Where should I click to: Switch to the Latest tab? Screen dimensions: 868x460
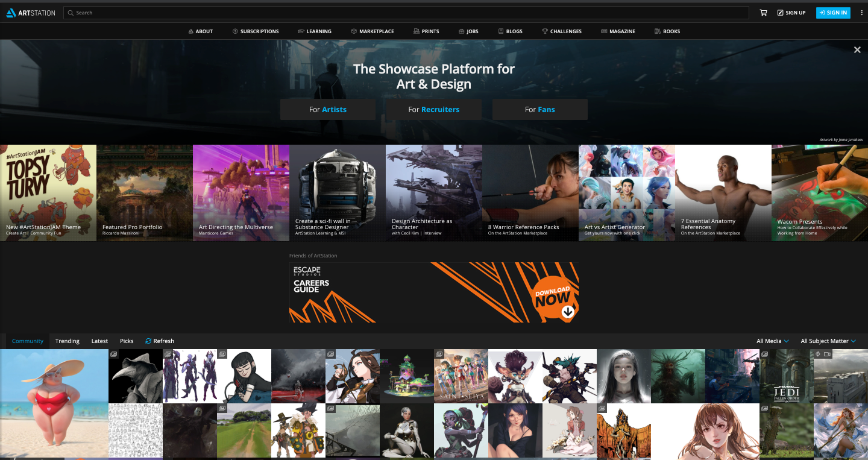[99, 341]
